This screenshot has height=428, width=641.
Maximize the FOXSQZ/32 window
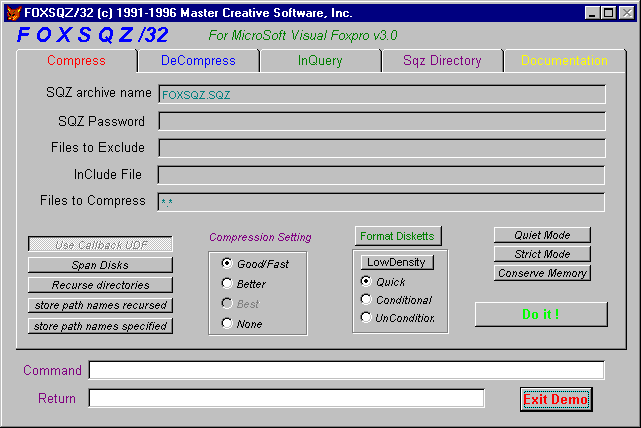pyautogui.click(x=608, y=13)
